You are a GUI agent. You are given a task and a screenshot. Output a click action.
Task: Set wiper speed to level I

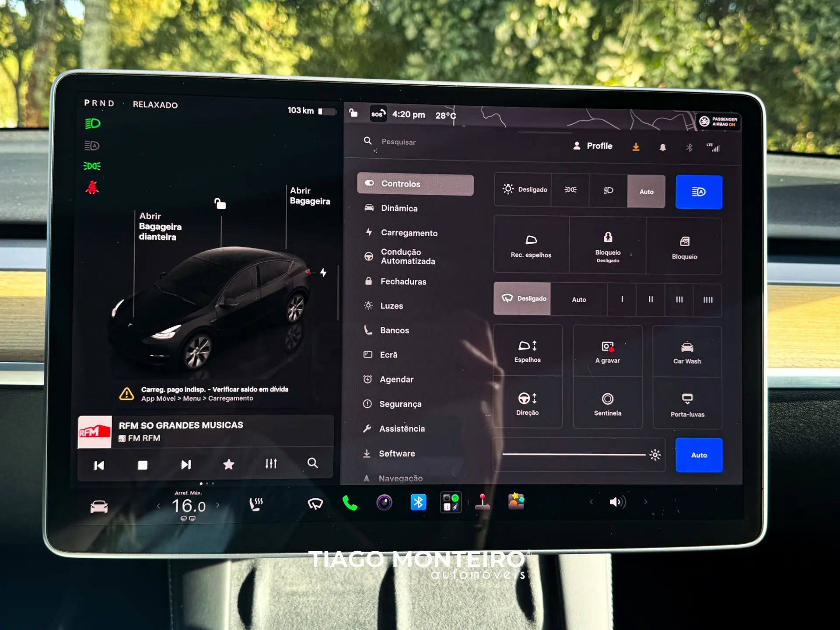click(622, 299)
